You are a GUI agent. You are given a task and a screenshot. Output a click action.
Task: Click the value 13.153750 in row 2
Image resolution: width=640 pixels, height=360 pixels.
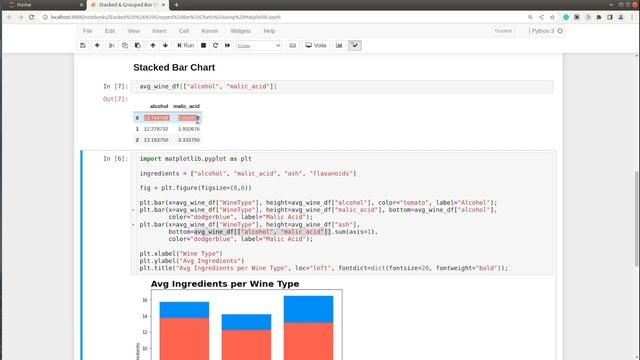(x=156, y=140)
